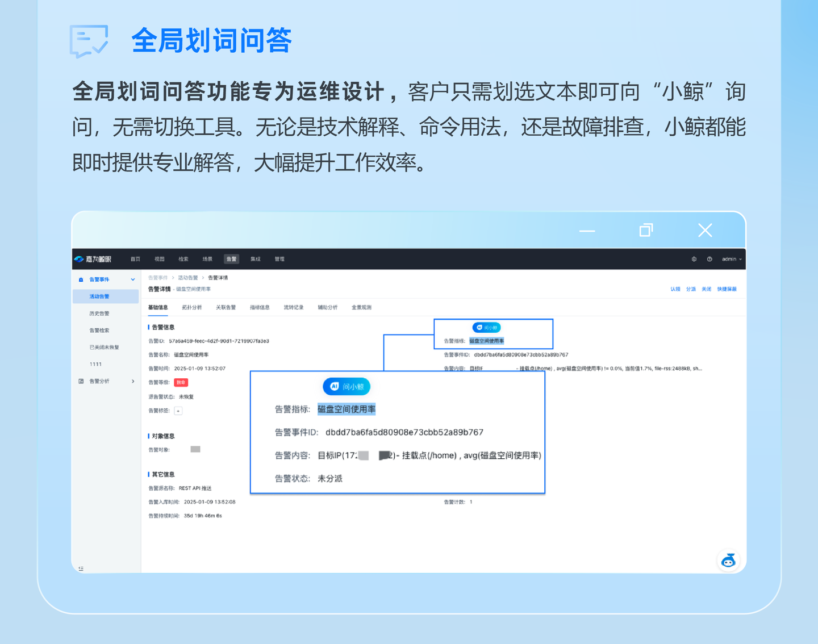
Task: Open the settings gear icon in top bar
Action: 694,259
